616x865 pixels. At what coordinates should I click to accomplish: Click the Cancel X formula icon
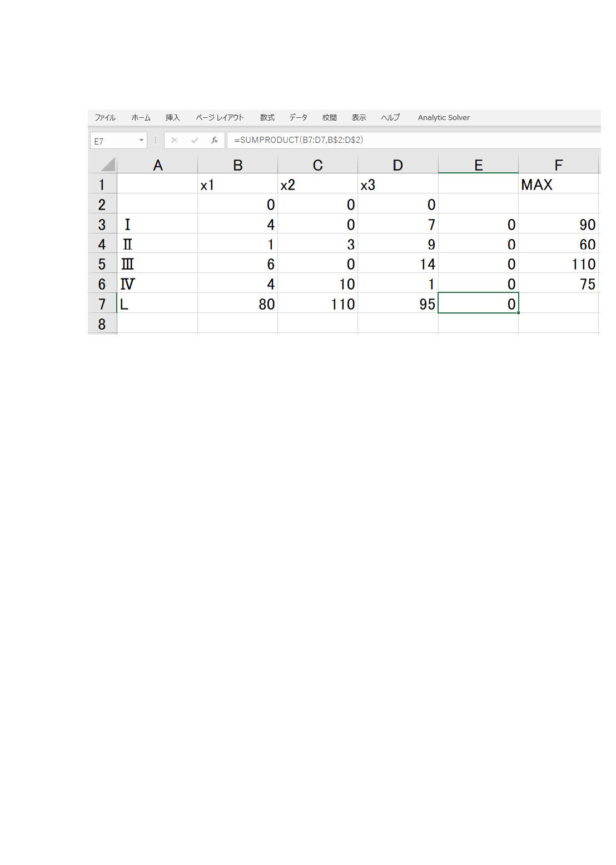tap(175, 141)
